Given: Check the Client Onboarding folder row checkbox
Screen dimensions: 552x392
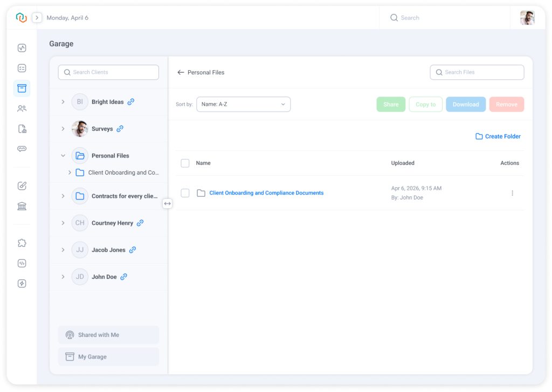Looking at the screenshot, I should click(185, 193).
